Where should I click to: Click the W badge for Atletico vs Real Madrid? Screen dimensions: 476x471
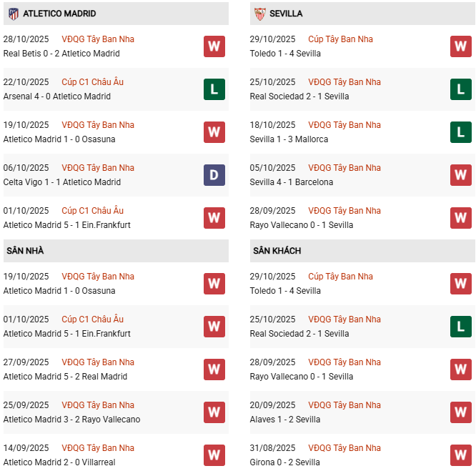[214, 370]
